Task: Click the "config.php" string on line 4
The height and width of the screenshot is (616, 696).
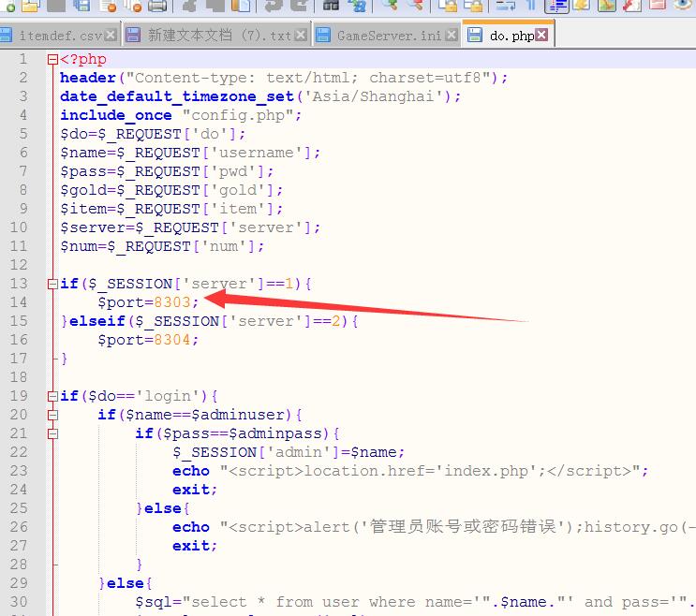Action: tap(238, 115)
